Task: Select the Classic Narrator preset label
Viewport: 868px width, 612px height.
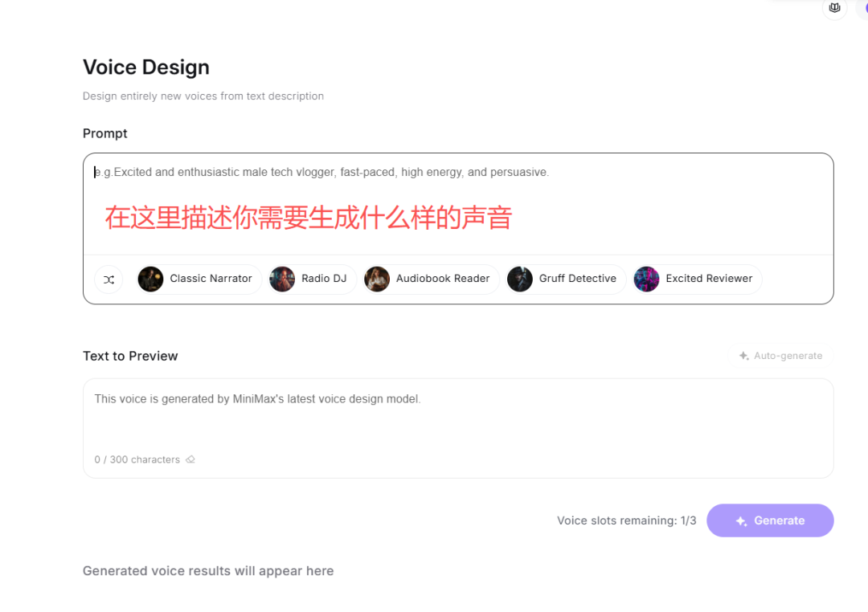Action: [x=211, y=279]
